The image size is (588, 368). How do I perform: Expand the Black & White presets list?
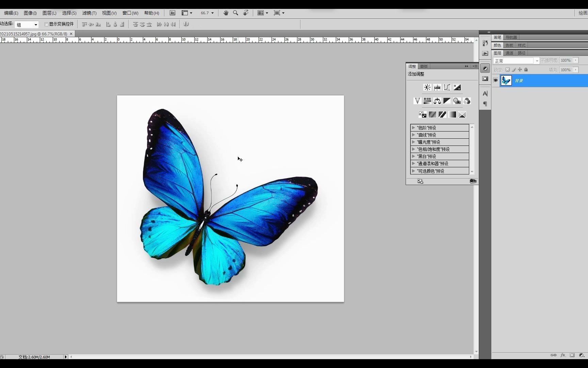pos(413,156)
